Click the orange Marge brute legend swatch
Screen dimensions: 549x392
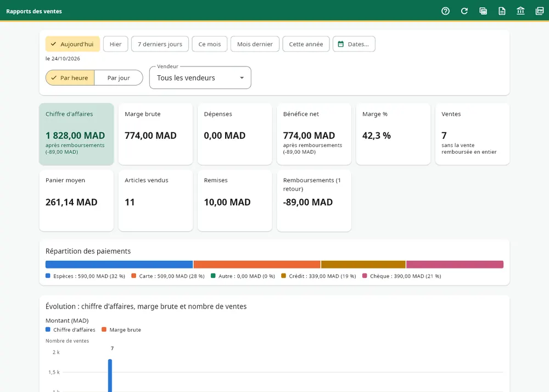[x=104, y=329]
